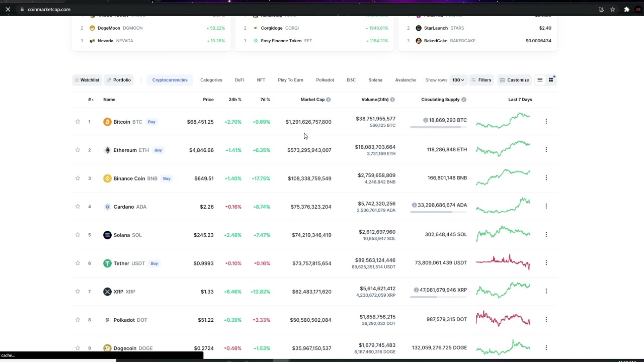Show Volume(24h) info tooltip icon
The image size is (644, 362).
[x=392, y=100]
